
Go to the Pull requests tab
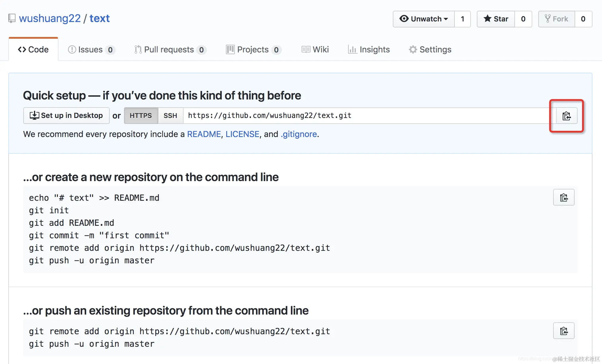pyautogui.click(x=170, y=49)
